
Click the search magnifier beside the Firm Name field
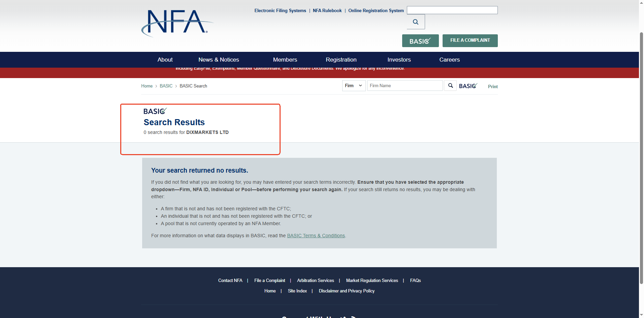tap(450, 85)
